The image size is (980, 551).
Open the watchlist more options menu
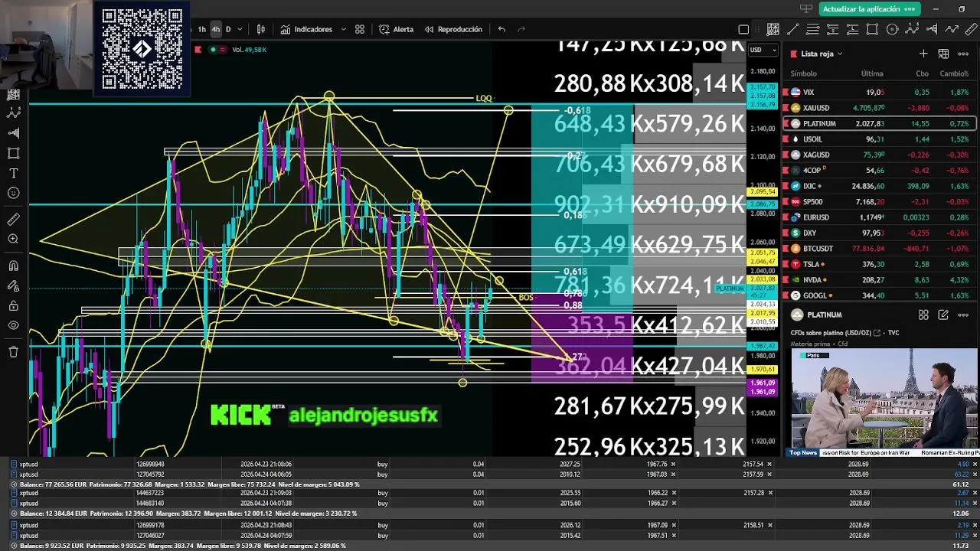click(x=963, y=54)
